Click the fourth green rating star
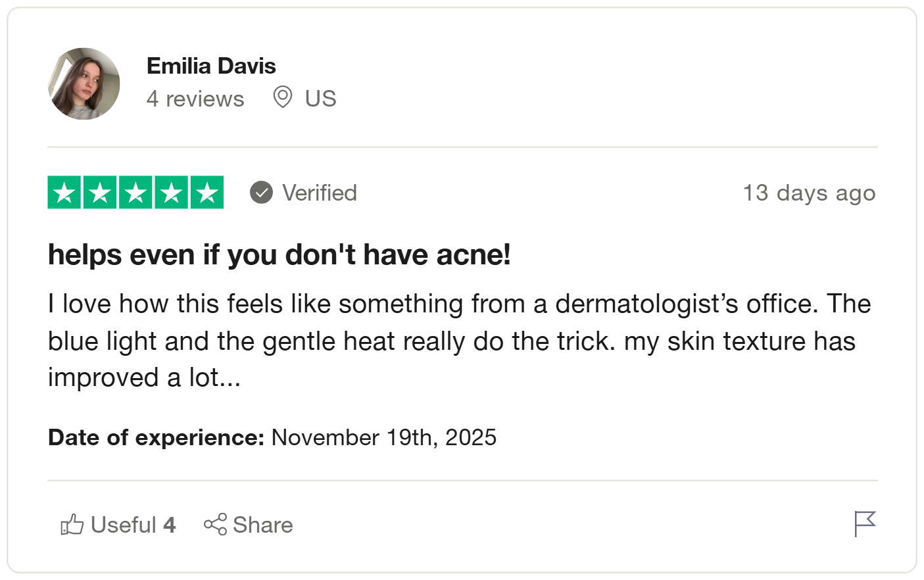The image size is (924, 580). (171, 193)
